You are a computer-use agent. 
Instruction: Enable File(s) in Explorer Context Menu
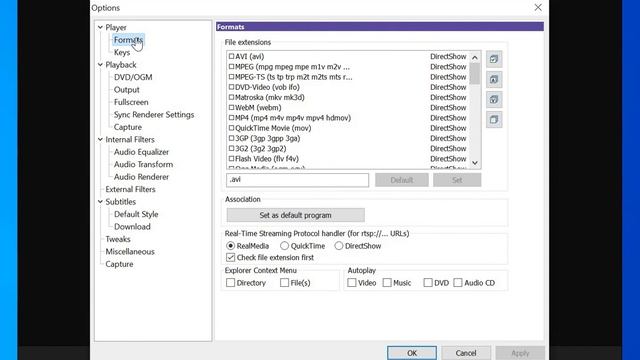coord(284,282)
